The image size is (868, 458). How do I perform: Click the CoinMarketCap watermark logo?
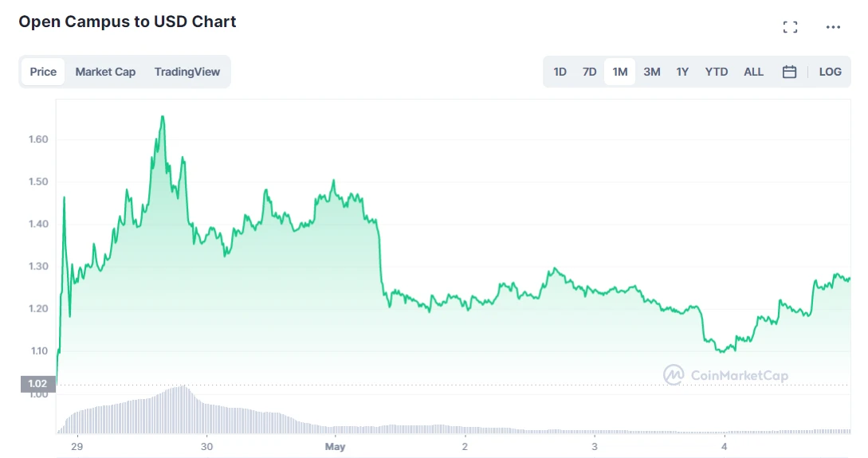(725, 375)
